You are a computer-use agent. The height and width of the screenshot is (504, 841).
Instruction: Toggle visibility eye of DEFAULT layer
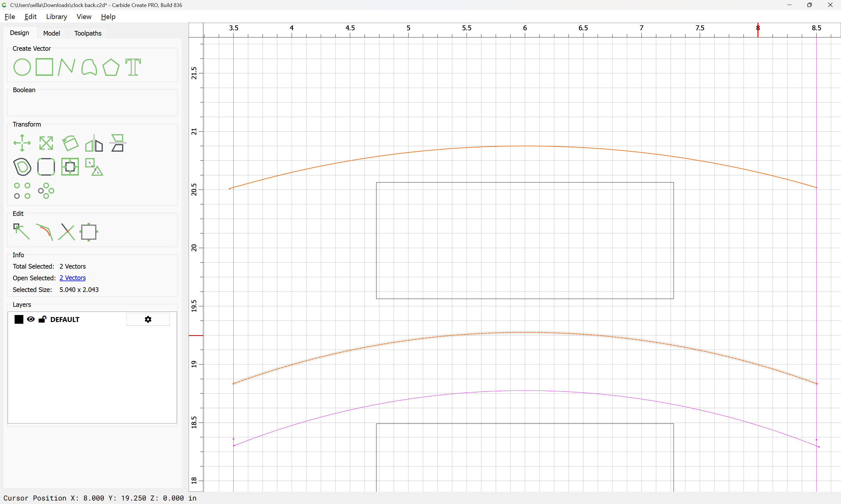31,319
